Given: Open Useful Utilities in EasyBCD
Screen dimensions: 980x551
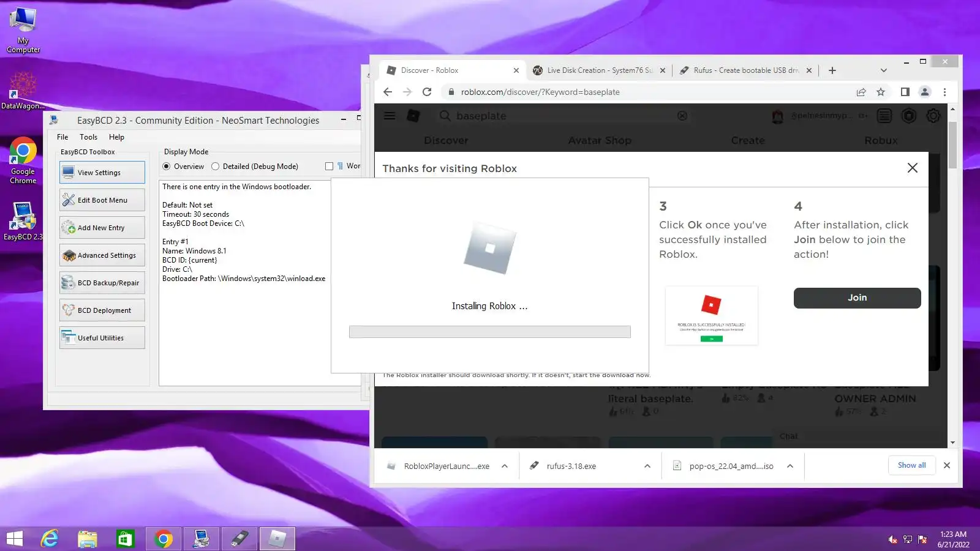Looking at the screenshot, I should 102,338.
